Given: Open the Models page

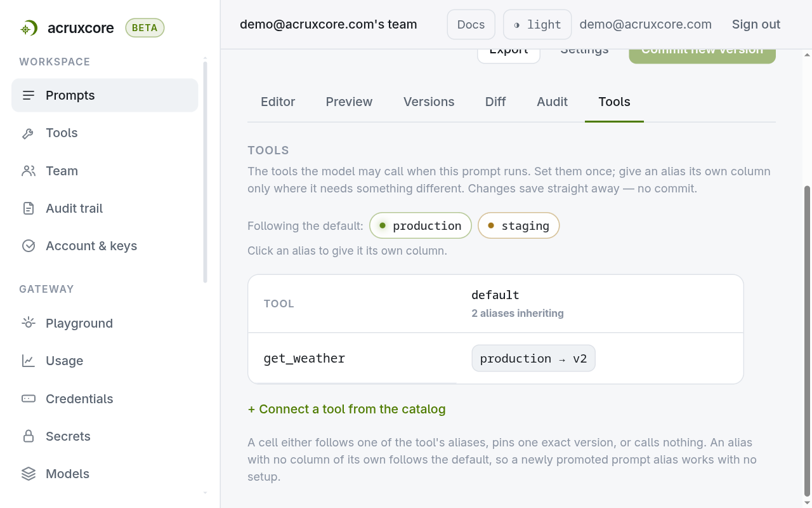Looking at the screenshot, I should [105, 474].
